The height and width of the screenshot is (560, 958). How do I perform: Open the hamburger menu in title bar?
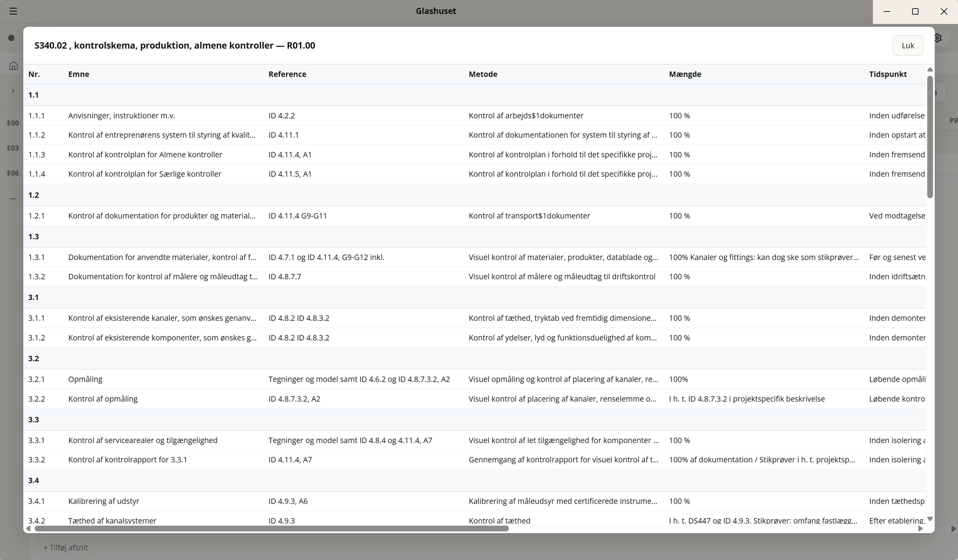coord(13,11)
